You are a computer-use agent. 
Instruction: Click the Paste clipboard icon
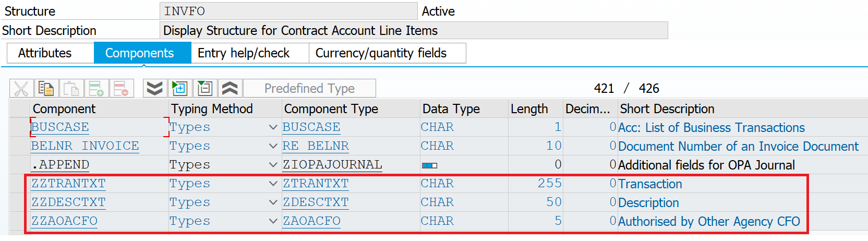tap(71, 89)
